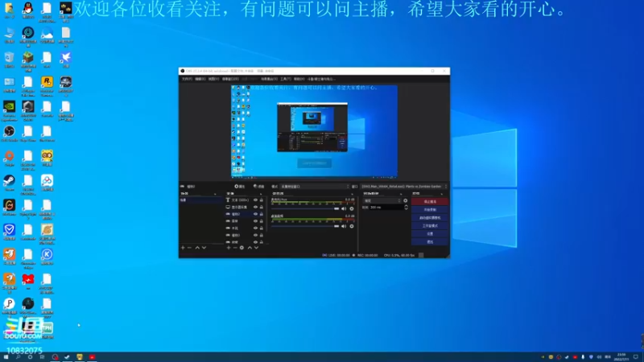Adjust the mic/Aux volume slider
This screenshot has height=362, width=644.
305,208
